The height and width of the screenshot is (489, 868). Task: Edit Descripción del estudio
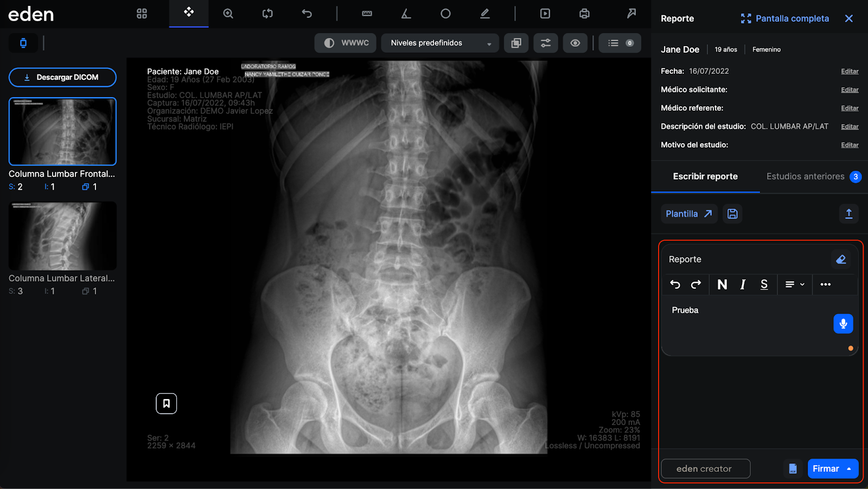(850, 126)
